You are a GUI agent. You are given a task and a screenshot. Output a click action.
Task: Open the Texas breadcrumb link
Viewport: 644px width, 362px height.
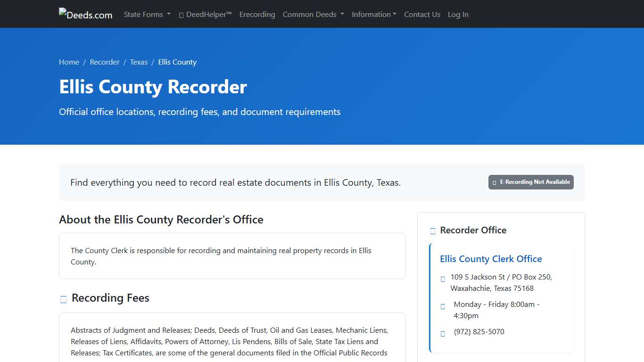[139, 62]
